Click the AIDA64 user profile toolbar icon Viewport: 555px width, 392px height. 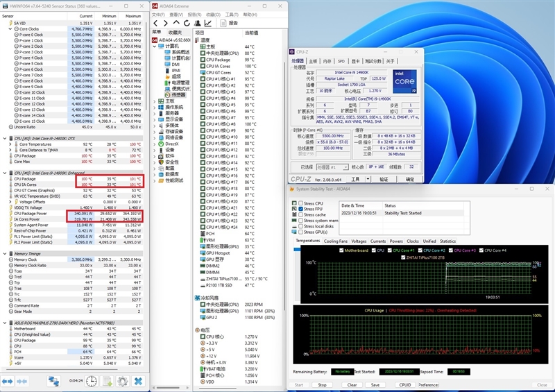(197, 23)
